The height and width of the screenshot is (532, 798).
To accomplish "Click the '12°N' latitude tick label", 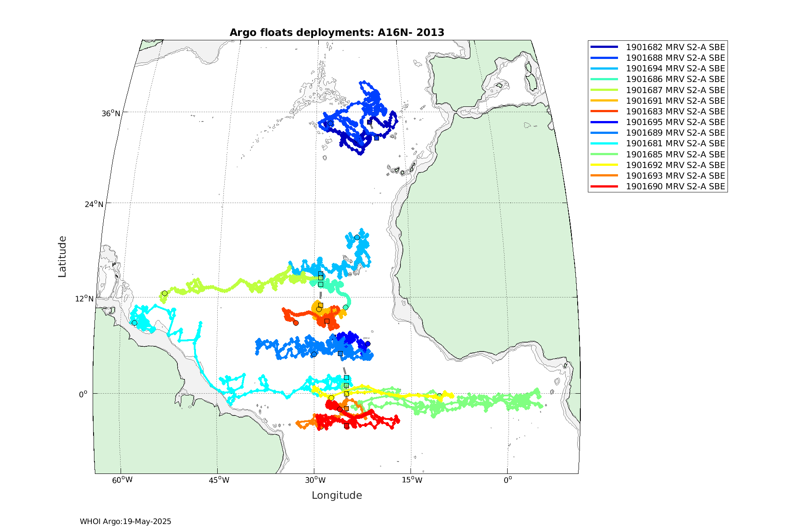I will 84,298.
